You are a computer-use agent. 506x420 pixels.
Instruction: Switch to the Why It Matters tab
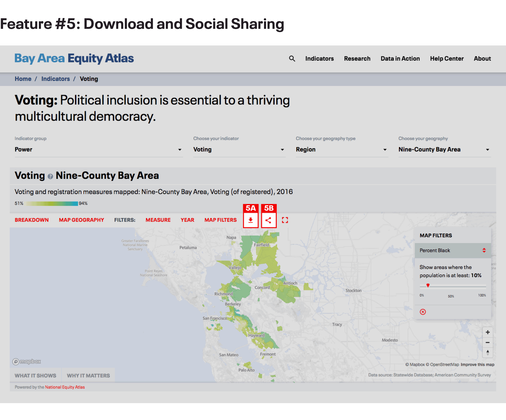click(88, 375)
